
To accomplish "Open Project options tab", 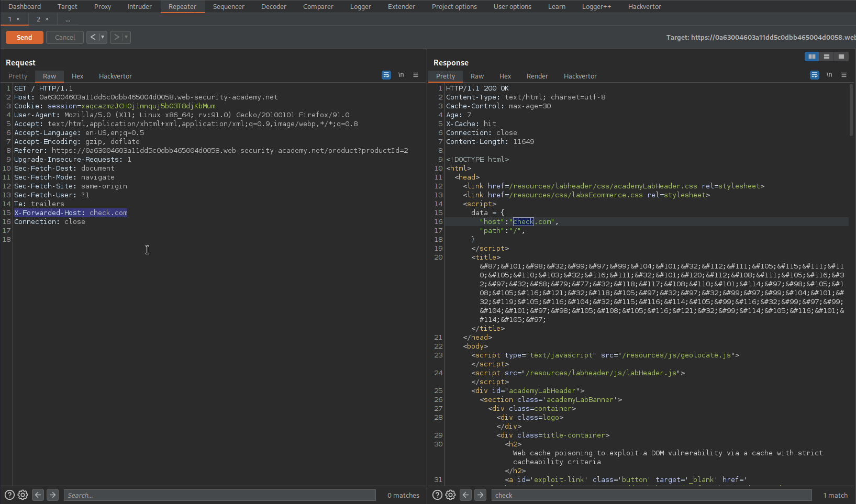I will pos(454,6).
